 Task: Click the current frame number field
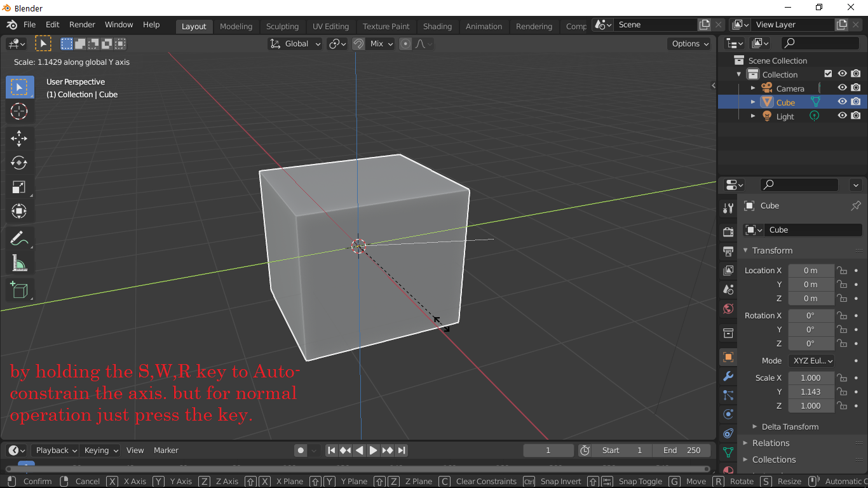coord(548,451)
